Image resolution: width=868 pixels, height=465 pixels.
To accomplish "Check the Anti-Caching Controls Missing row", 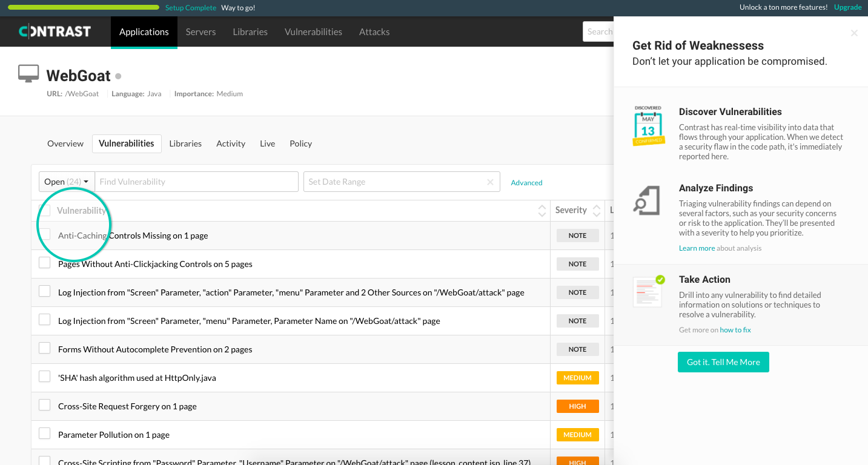I will (x=45, y=235).
